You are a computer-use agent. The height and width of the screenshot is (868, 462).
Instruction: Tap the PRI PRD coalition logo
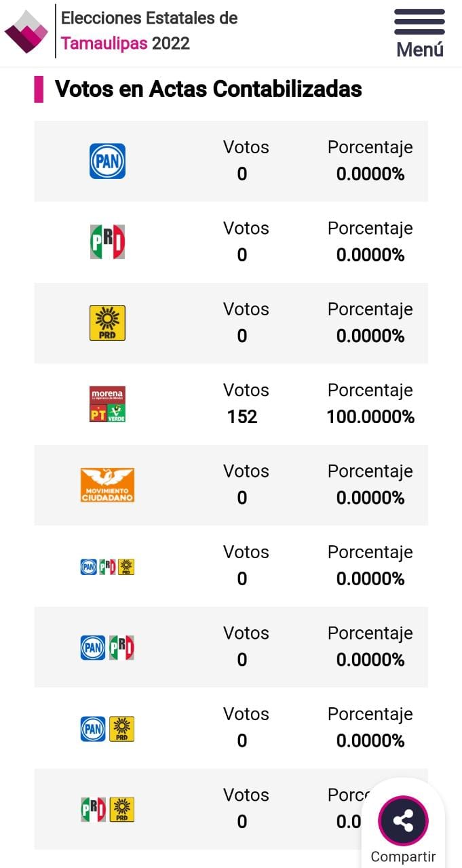pyautogui.click(x=107, y=810)
